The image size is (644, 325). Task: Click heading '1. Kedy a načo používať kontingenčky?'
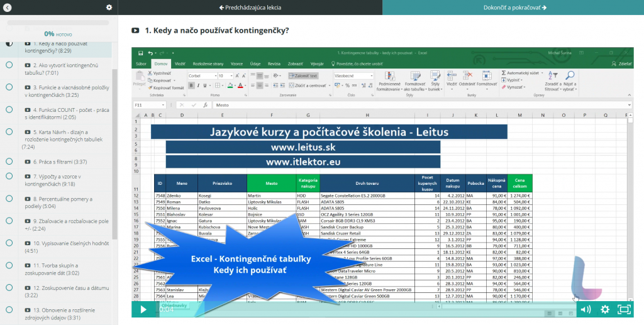coord(217,30)
